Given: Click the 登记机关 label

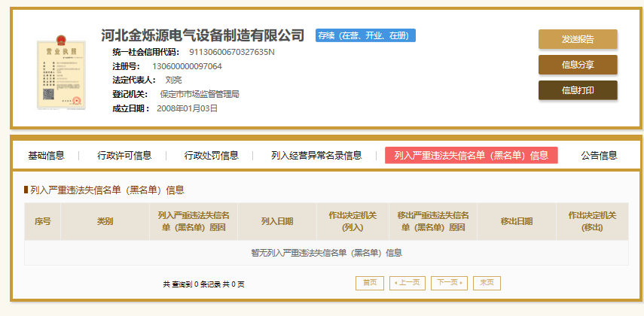Looking at the screenshot, I should [130, 94].
